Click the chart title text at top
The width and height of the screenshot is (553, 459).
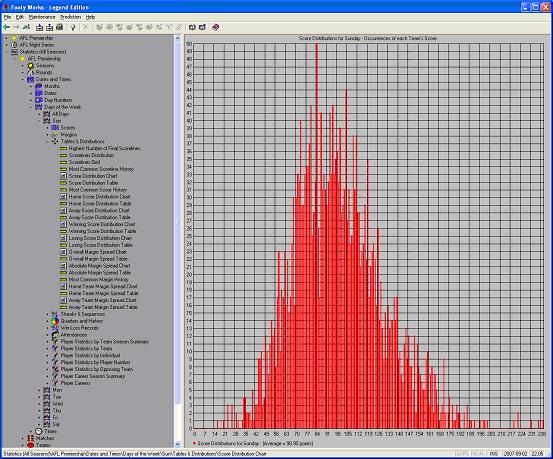[x=367, y=38]
